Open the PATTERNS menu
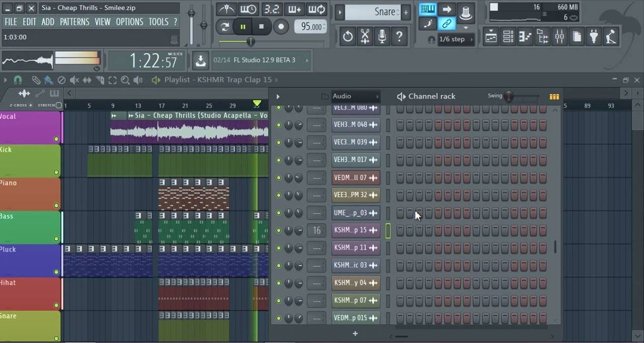 tap(74, 22)
